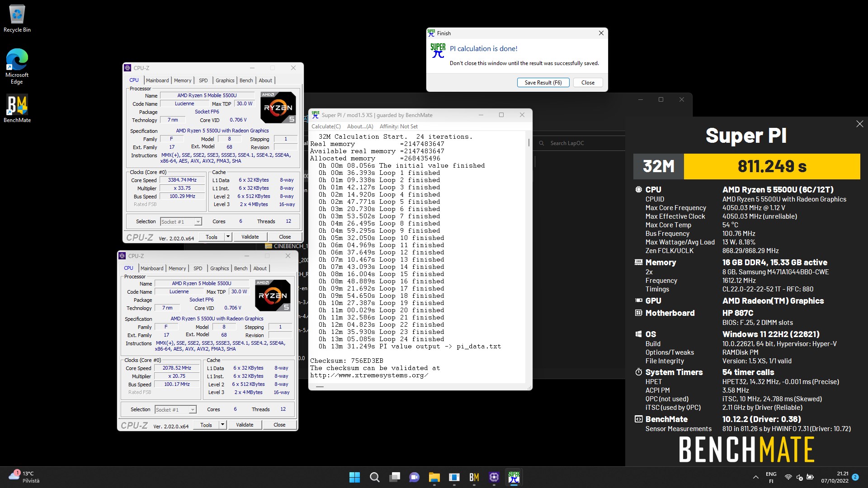
Task: Click Close button in the Finish dialog
Action: (x=588, y=83)
